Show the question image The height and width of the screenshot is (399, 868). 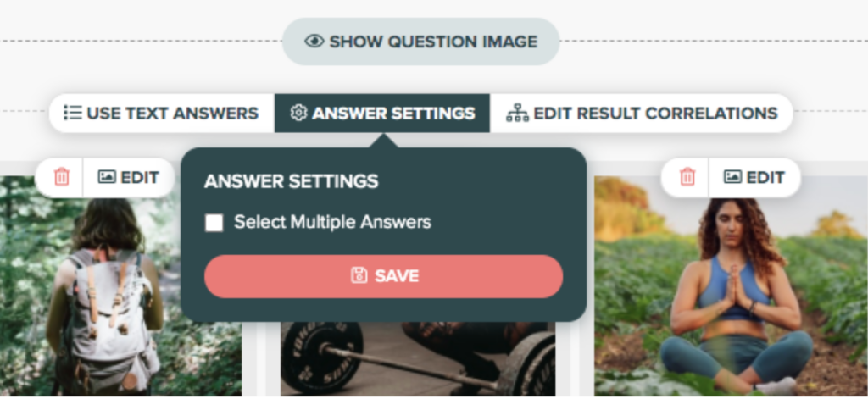[x=420, y=42]
